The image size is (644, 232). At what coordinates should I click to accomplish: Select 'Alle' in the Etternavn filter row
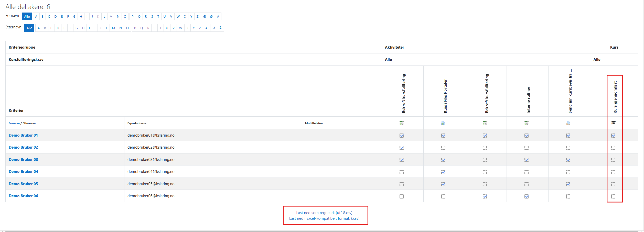29,28
